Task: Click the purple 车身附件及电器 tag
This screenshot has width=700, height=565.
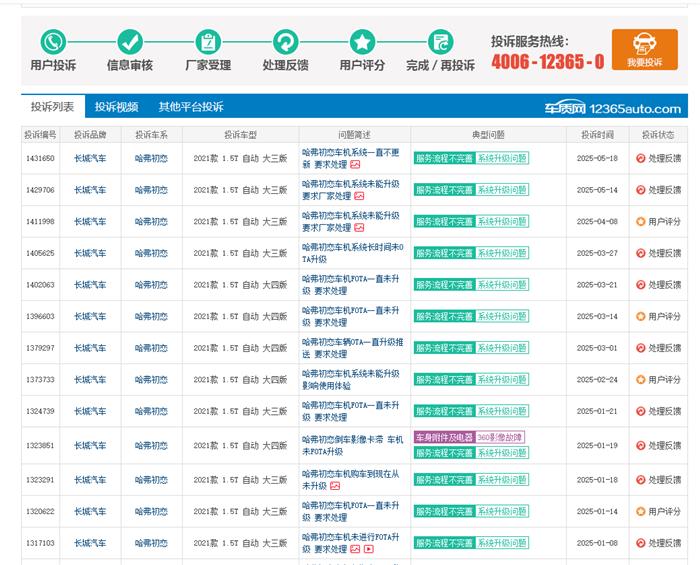Action: click(444, 437)
